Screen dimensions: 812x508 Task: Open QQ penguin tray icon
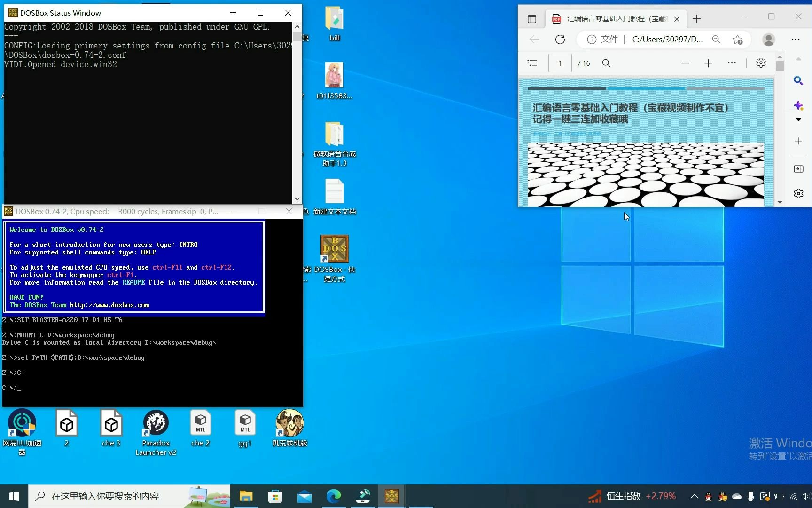709,496
